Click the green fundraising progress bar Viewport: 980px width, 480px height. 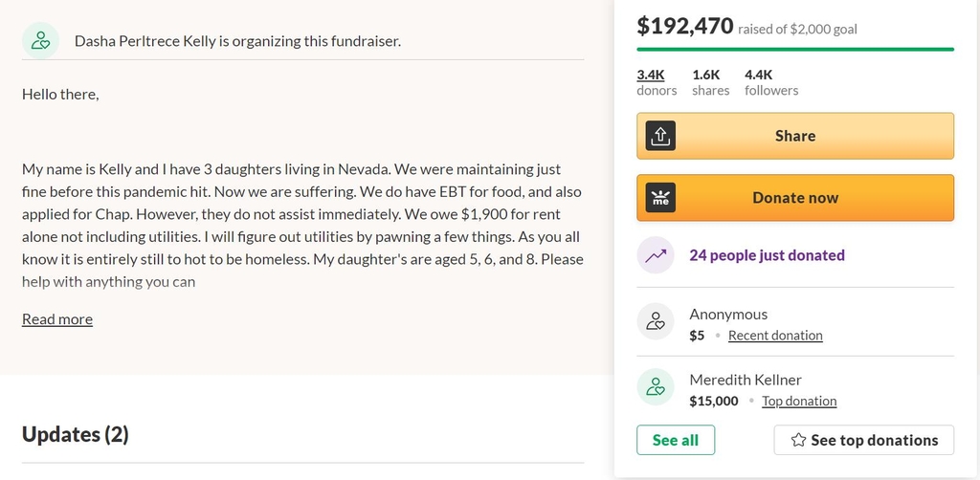click(795, 49)
